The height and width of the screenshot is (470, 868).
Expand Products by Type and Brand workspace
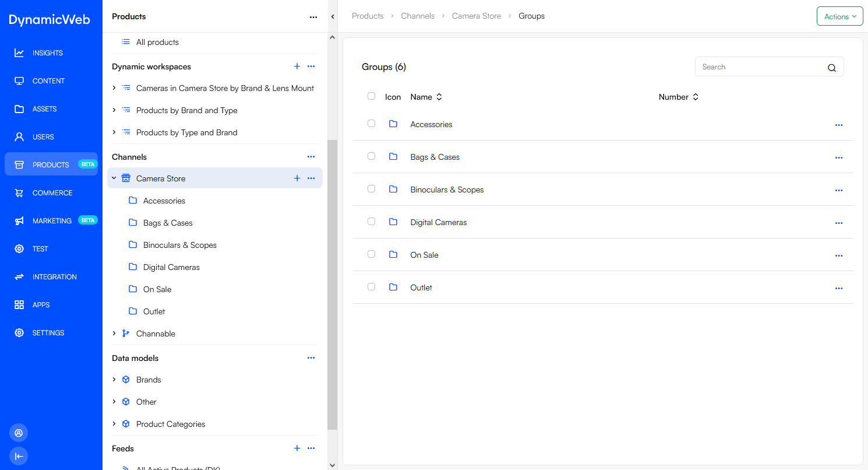[114, 132]
